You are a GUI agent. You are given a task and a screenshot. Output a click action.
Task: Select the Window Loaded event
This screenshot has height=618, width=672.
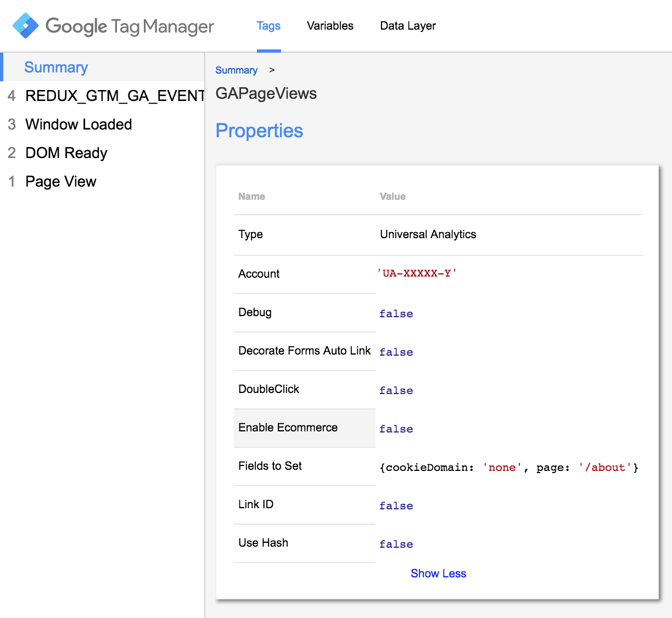79,124
